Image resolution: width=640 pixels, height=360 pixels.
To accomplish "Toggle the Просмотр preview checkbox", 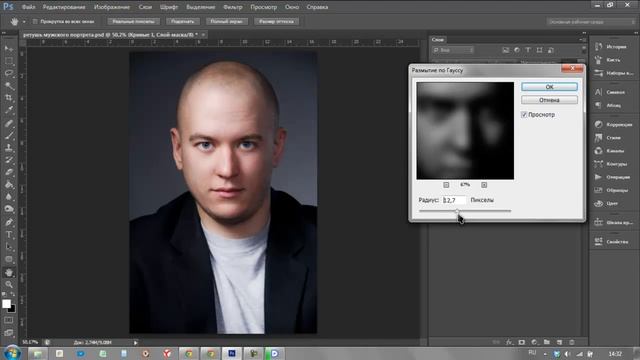I will 524,115.
